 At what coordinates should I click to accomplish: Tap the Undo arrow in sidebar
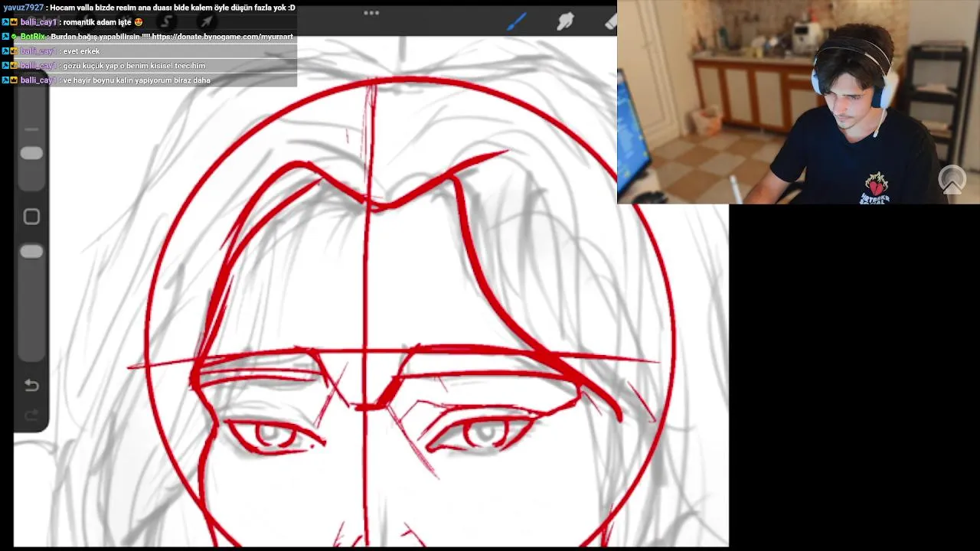click(31, 385)
